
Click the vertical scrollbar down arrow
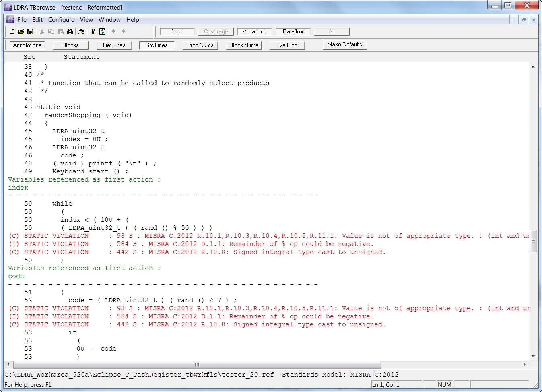tap(533, 356)
